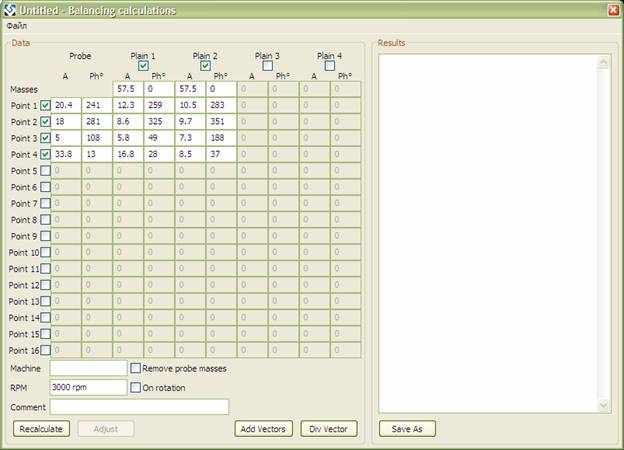Select Point 4 probe amplitude 33.8

click(x=66, y=154)
